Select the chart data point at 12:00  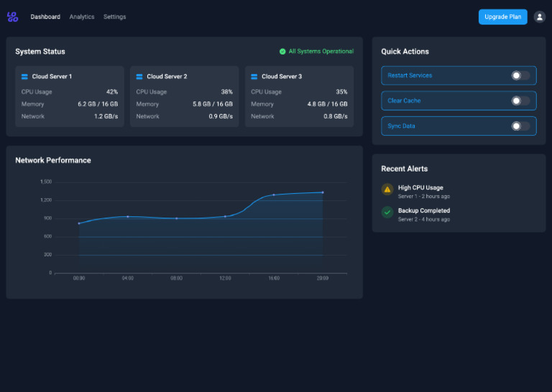click(225, 217)
